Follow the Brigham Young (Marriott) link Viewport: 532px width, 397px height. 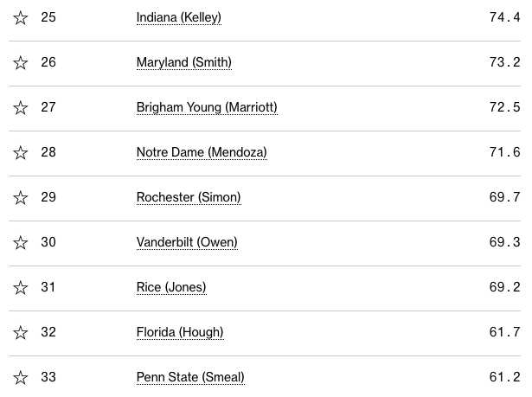pyautogui.click(x=207, y=108)
